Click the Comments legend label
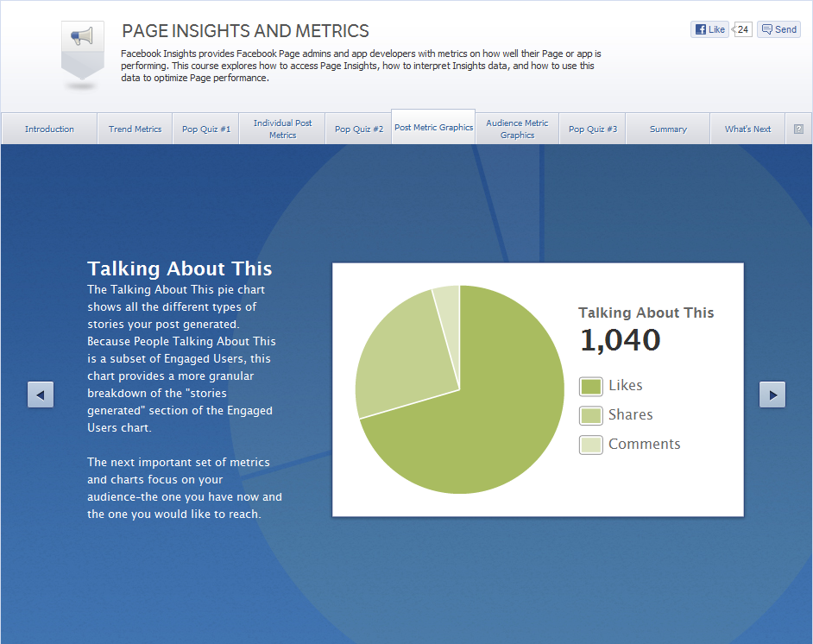 (x=645, y=444)
